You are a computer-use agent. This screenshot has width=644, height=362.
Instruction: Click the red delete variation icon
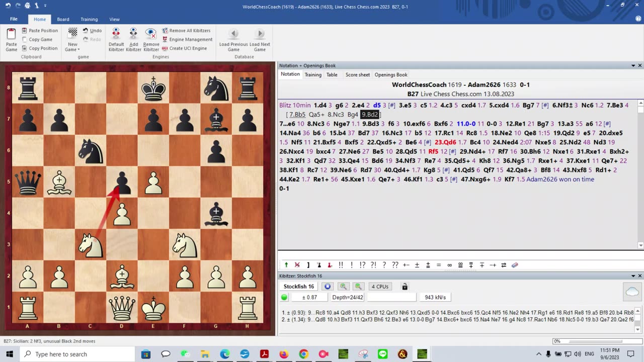pyautogui.click(x=297, y=265)
